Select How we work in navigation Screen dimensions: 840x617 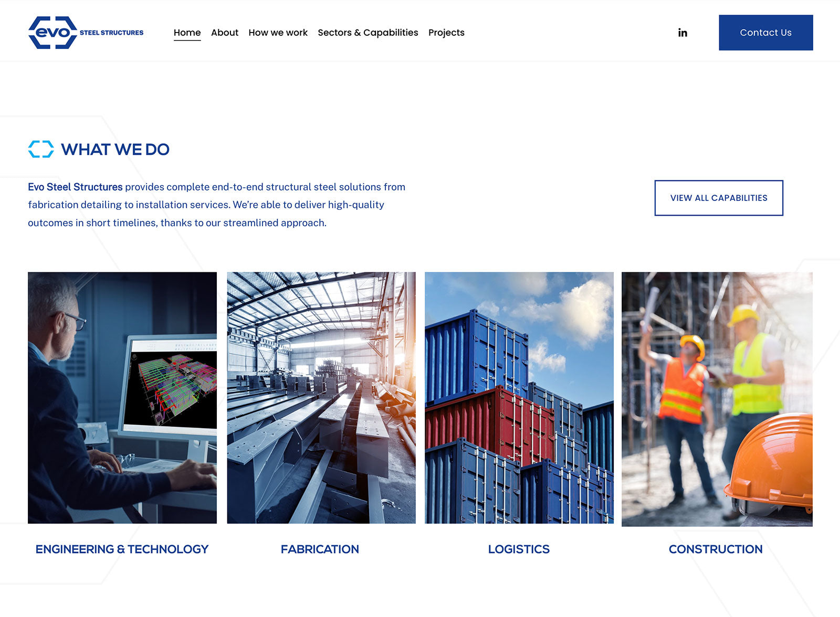(278, 33)
